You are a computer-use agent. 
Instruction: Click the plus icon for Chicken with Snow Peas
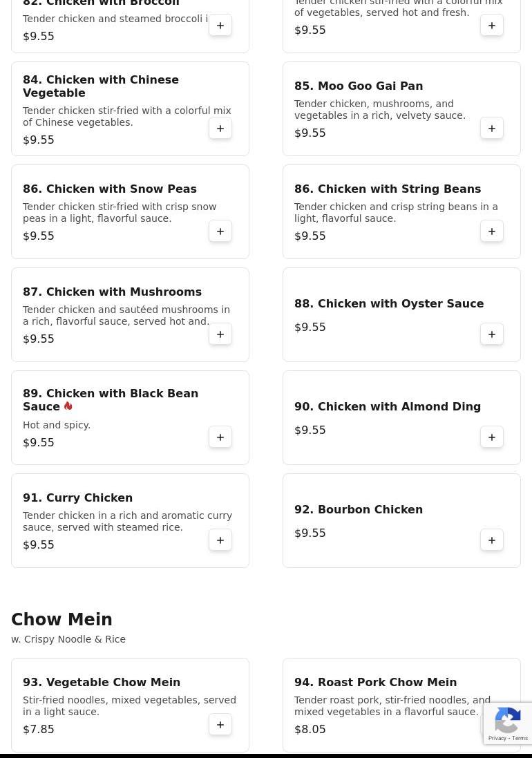[x=220, y=231]
